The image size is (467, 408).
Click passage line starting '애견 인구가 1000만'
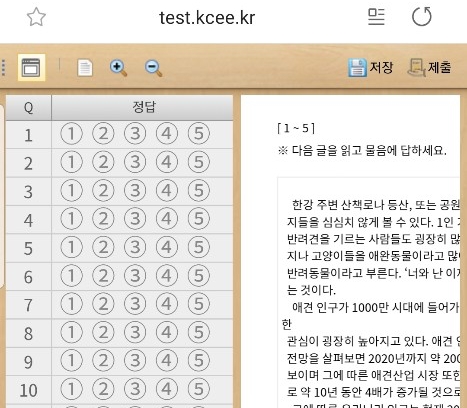(x=376, y=307)
